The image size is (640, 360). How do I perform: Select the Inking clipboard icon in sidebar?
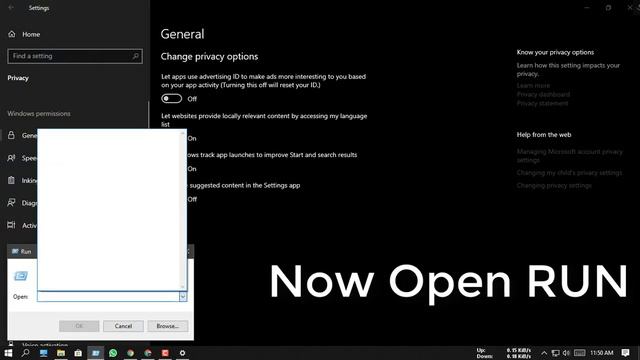point(11,180)
